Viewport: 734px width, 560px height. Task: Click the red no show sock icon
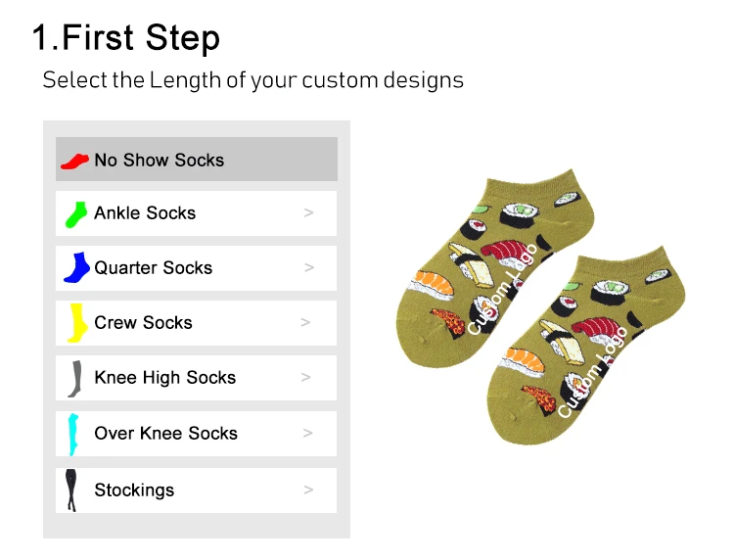[74, 160]
